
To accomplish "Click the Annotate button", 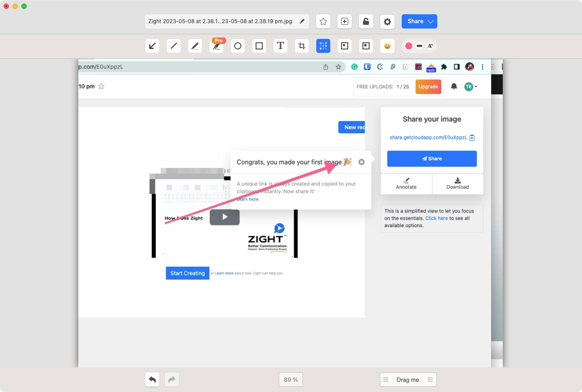I will (406, 184).
